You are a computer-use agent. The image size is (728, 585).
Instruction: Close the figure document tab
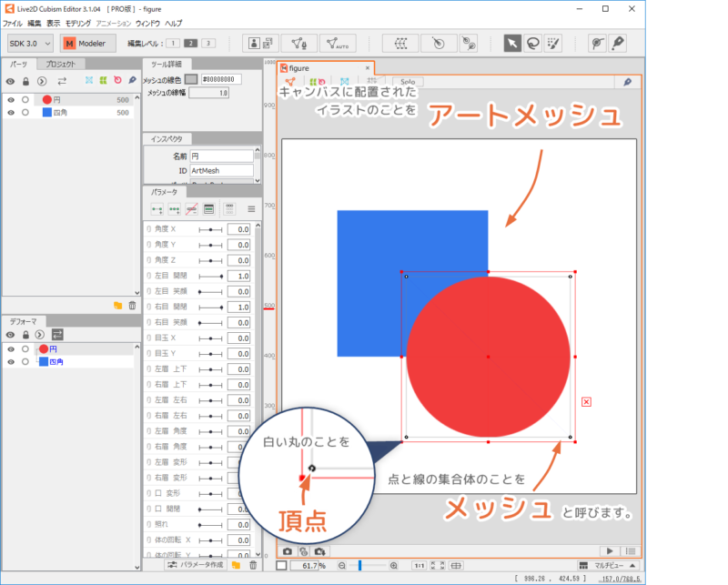coord(368,68)
